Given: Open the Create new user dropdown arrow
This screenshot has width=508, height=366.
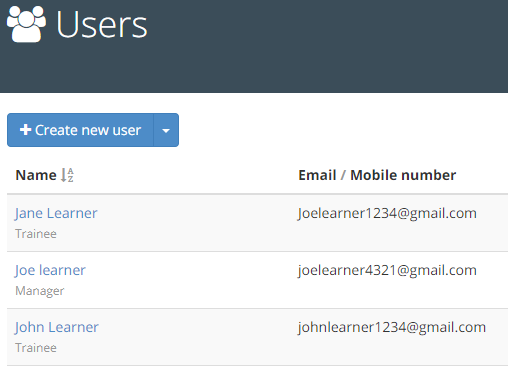Looking at the screenshot, I should pyautogui.click(x=166, y=130).
